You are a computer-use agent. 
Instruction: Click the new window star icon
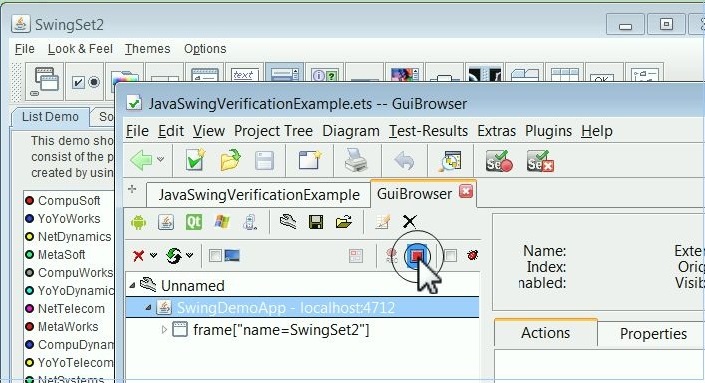click(310, 160)
